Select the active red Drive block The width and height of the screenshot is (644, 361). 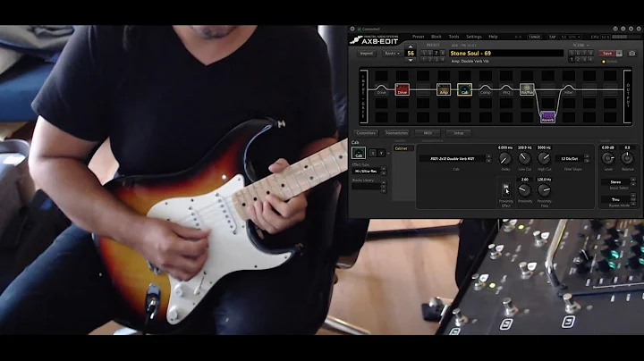(402, 89)
